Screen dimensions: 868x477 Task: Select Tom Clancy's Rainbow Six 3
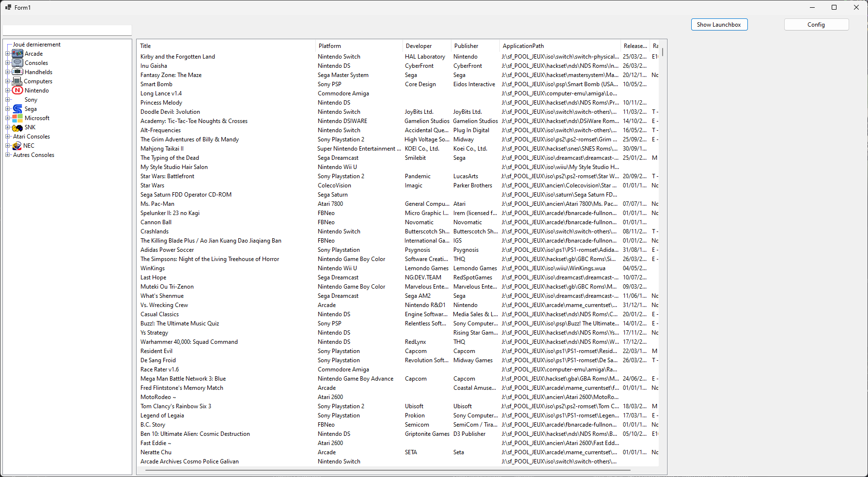(176, 406)
